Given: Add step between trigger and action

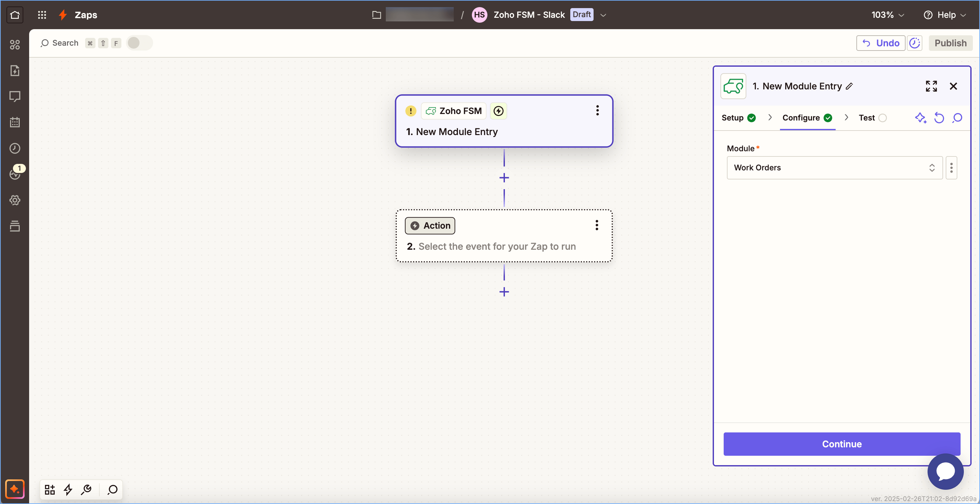Looking at the screenshot, I should [504, 178].
